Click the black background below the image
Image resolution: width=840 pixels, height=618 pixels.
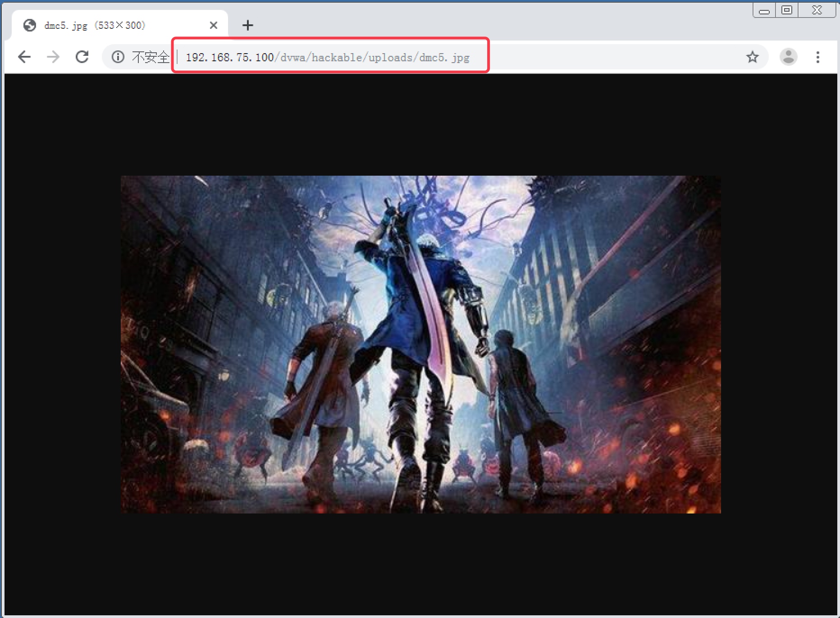click(x=420, y=563)
